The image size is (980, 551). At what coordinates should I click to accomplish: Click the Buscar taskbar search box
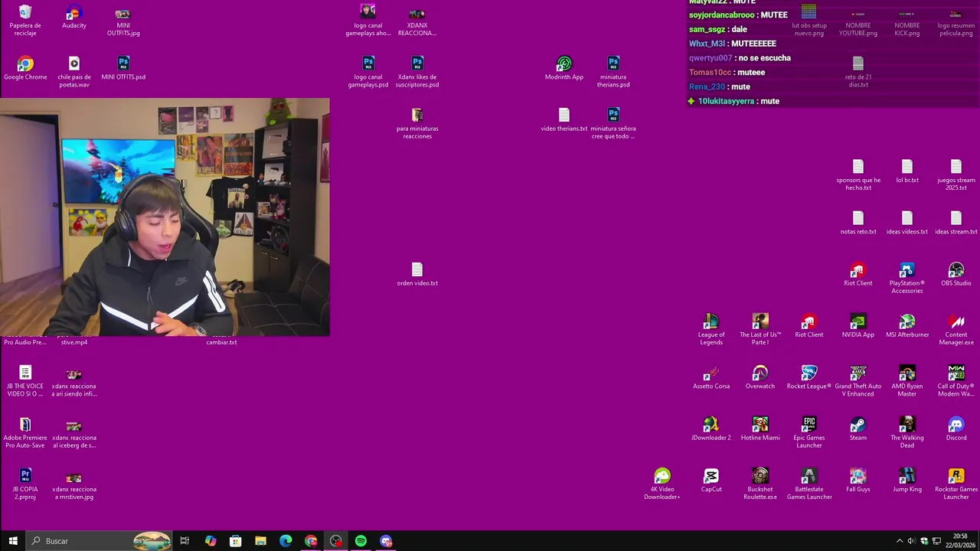(100, 541)
